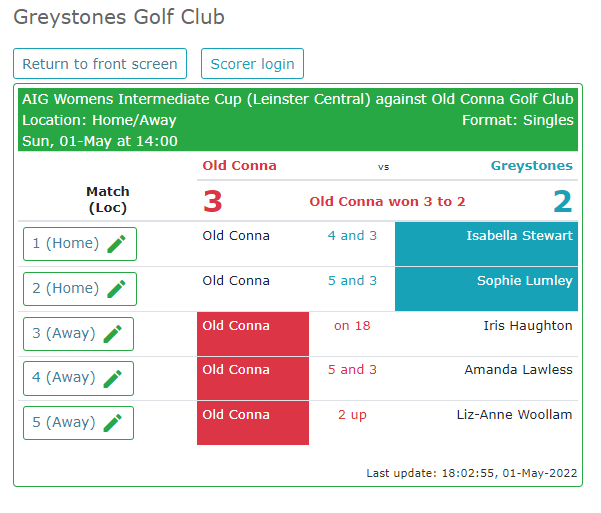The image size is (601, 513).
Task: Open the Scorer login button
Action: (x=252, y=64)
